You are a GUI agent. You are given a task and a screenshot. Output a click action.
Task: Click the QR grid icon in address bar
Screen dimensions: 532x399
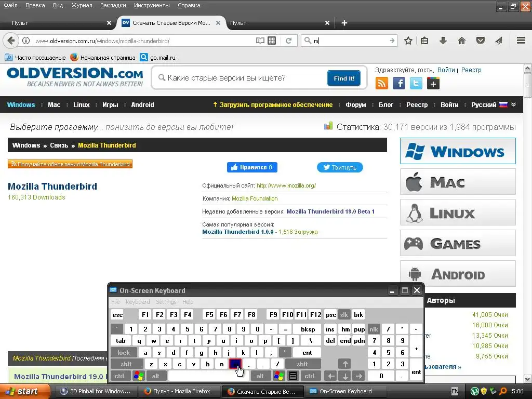point(272,41)
